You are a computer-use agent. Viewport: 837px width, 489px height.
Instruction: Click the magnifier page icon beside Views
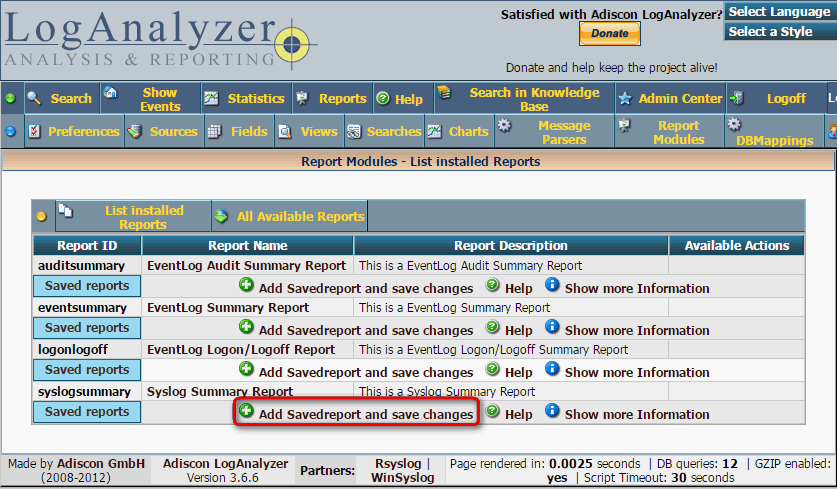(x=285, y=131)
